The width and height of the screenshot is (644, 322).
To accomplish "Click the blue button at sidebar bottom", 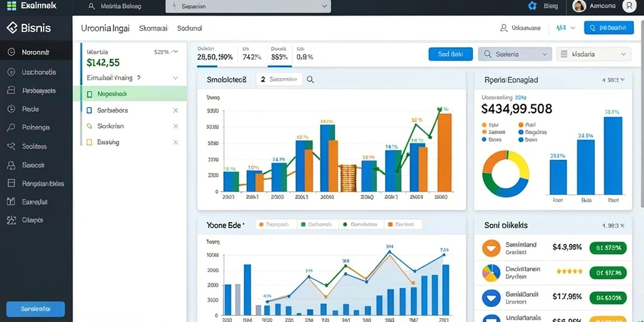I will [35, 309].
